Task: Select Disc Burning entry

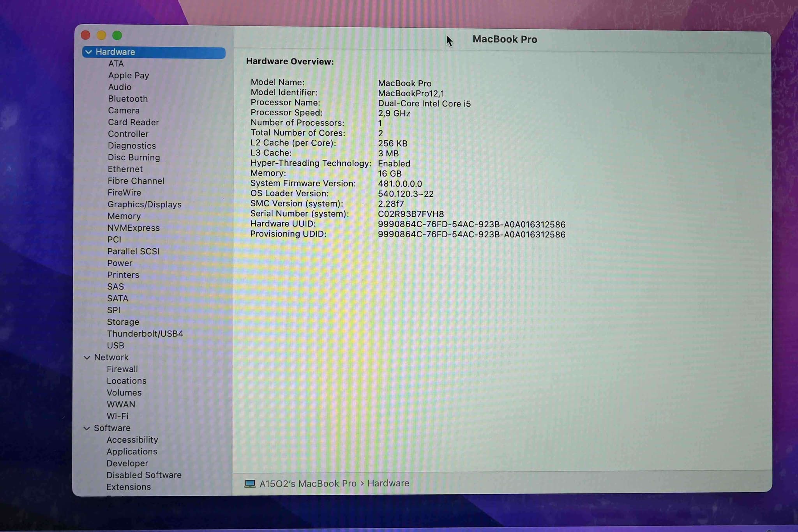Action: (x=134, y=157)
